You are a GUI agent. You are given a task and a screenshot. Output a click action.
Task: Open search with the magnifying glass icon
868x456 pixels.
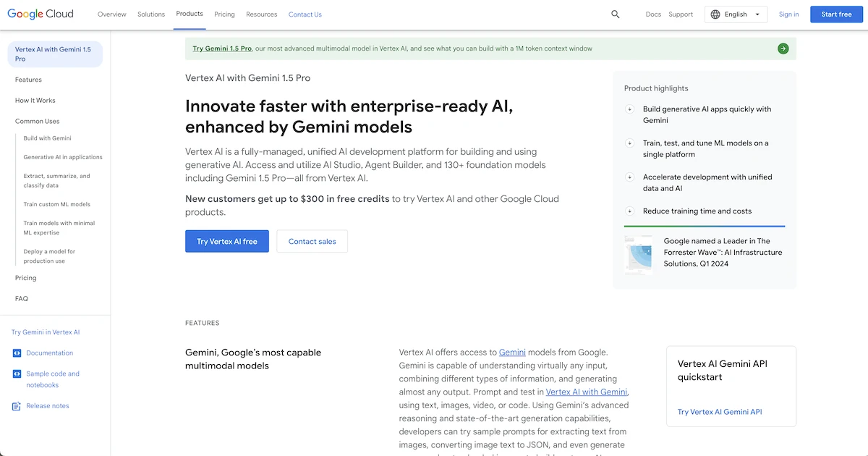pos(615,14)
